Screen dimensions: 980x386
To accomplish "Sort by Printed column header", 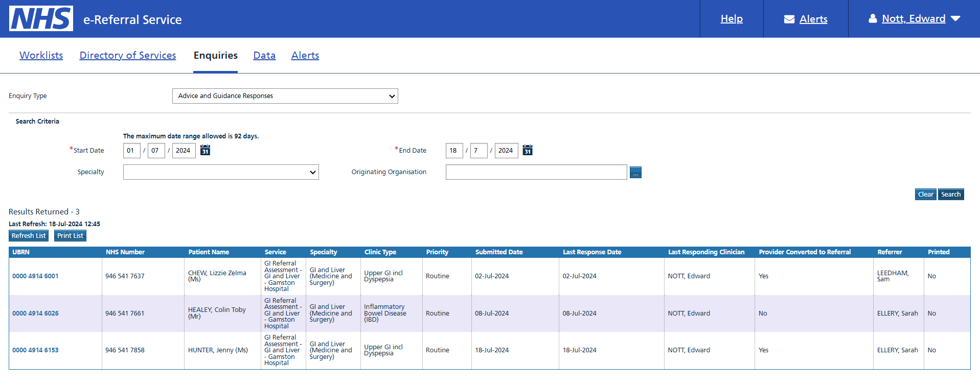I will coord(939,252).
